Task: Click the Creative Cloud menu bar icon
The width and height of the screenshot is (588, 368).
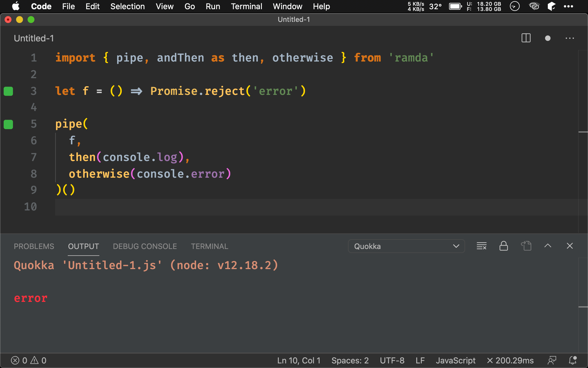Action: click(534, 6)
